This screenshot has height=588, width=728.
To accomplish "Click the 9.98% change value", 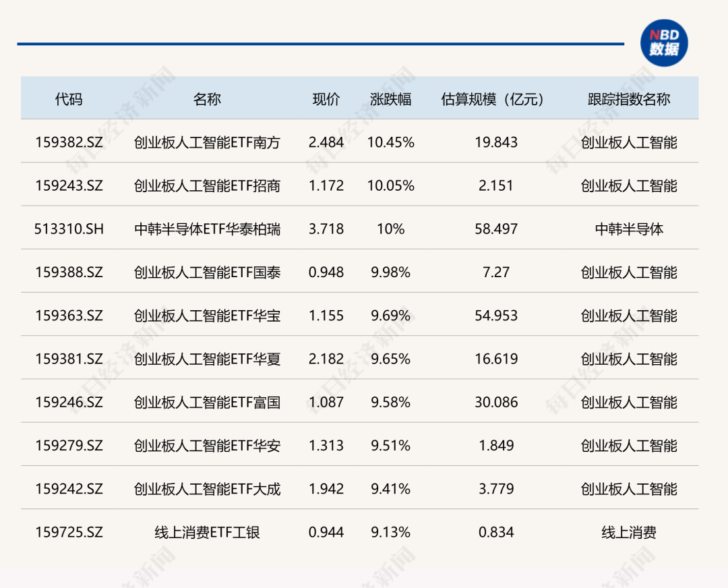I will tap(390, 272).
